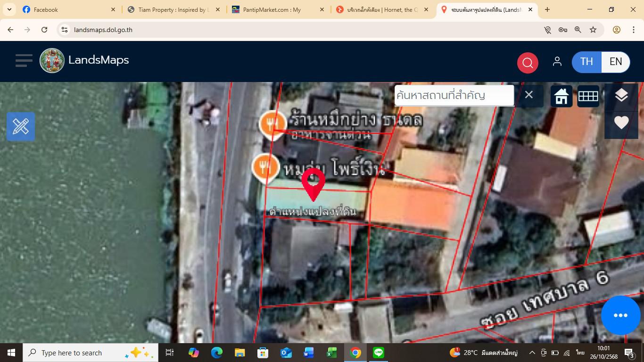Click the place search input field
Screen dimensions: 644x362
tap(454, 95)
